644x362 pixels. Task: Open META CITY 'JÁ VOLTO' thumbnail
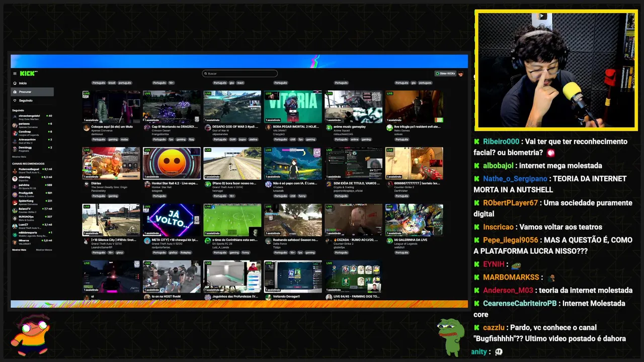pos(172,220)
